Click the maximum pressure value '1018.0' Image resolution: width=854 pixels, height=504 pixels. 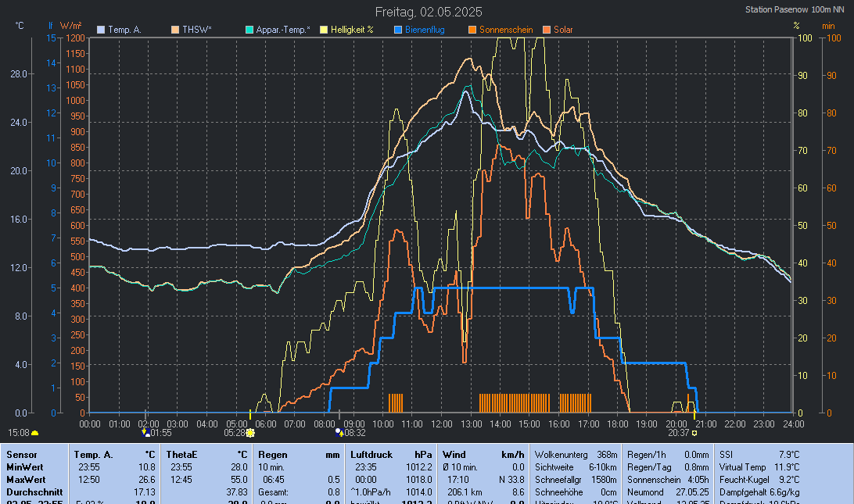(x=419, y=480)
